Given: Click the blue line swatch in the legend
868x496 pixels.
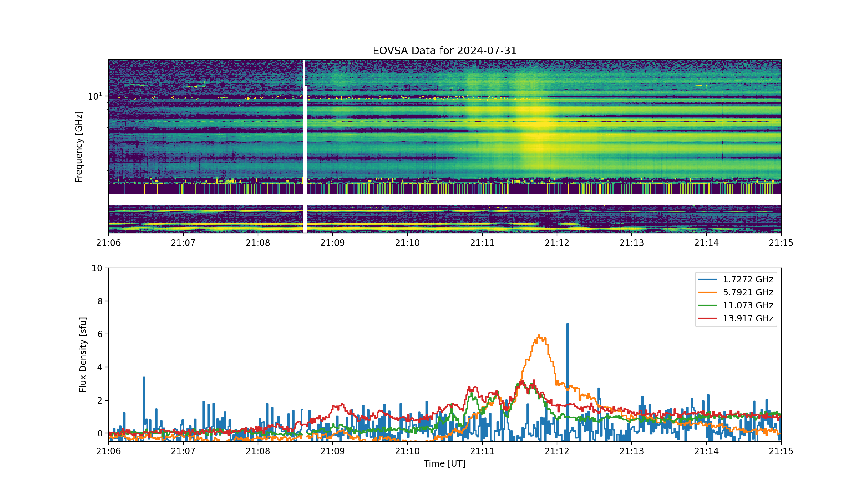Looking at the screenshot, I should pyautogui.click(x=707, y=279).
